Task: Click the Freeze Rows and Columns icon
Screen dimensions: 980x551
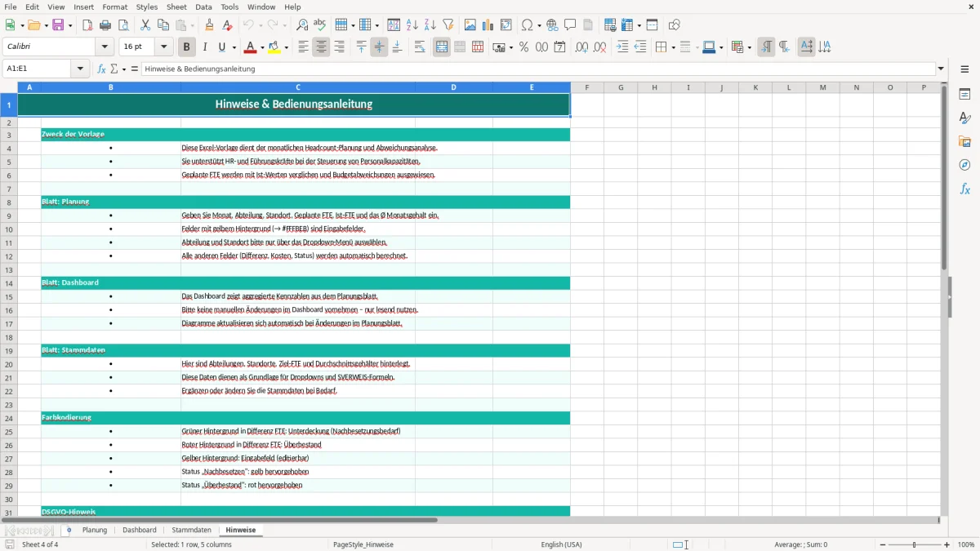Action: (x=627, y=25)
